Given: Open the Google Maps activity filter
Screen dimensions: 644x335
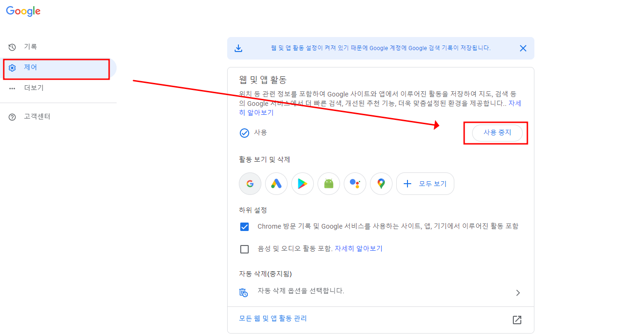Looking at the screenshot, I should click(381, 183).
